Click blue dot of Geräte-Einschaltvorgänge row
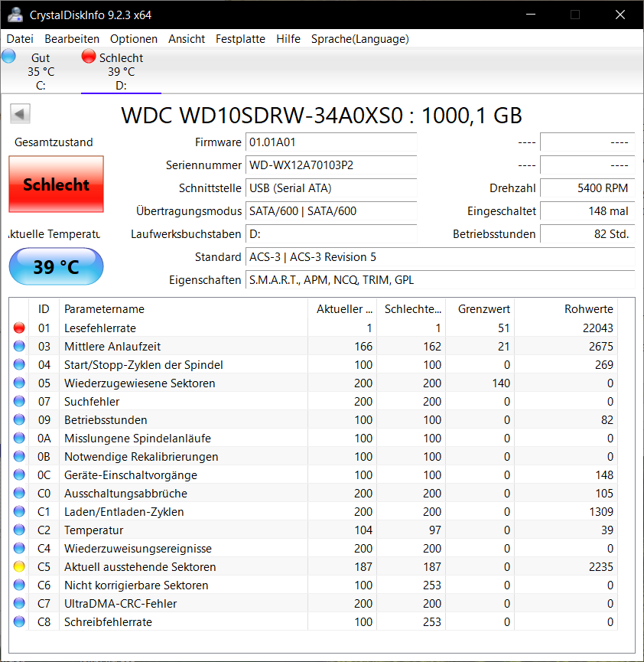 [x=19, y=474]
